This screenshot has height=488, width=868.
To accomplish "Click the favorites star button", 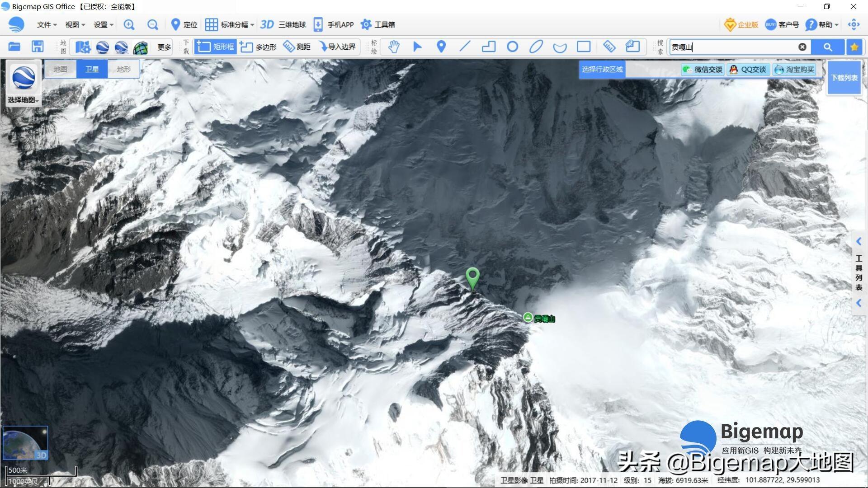I will [x=854, y=47].
